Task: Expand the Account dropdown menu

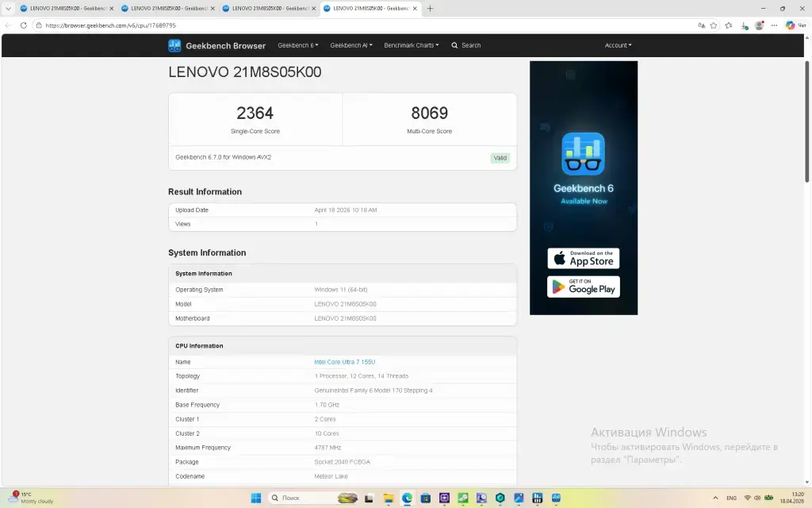Action: pyautogui.click(x=618, y=45)
